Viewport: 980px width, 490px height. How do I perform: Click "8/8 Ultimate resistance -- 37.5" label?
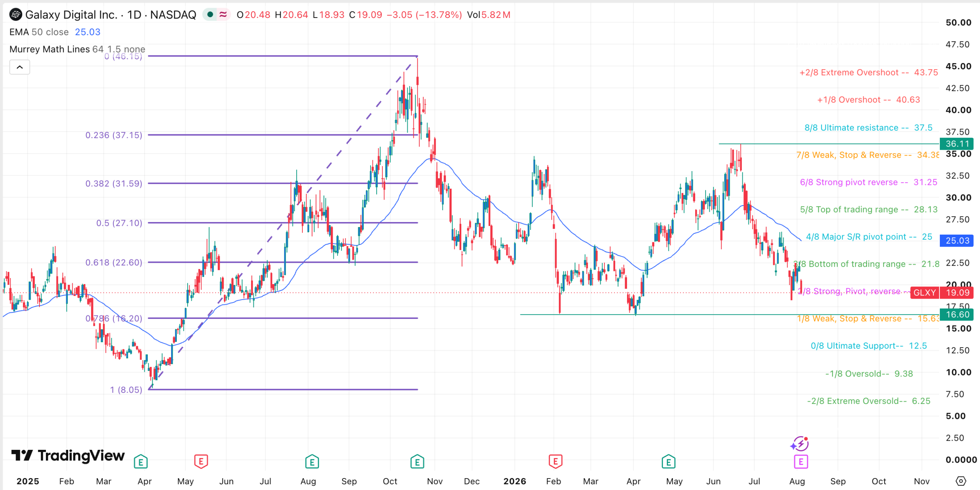coord(868,128)
